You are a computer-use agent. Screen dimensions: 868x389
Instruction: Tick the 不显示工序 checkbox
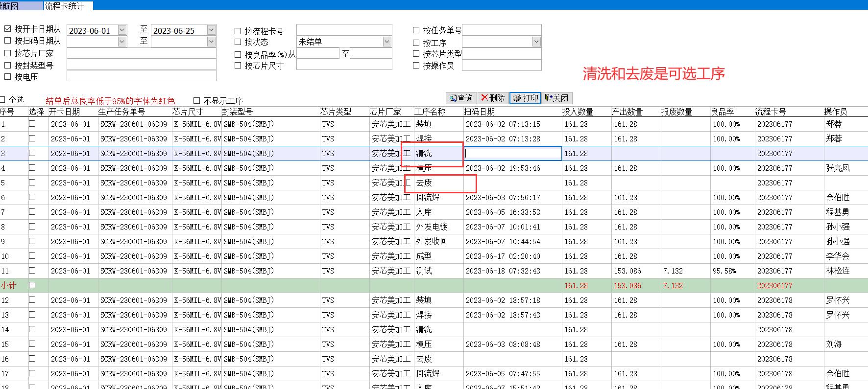197,100
